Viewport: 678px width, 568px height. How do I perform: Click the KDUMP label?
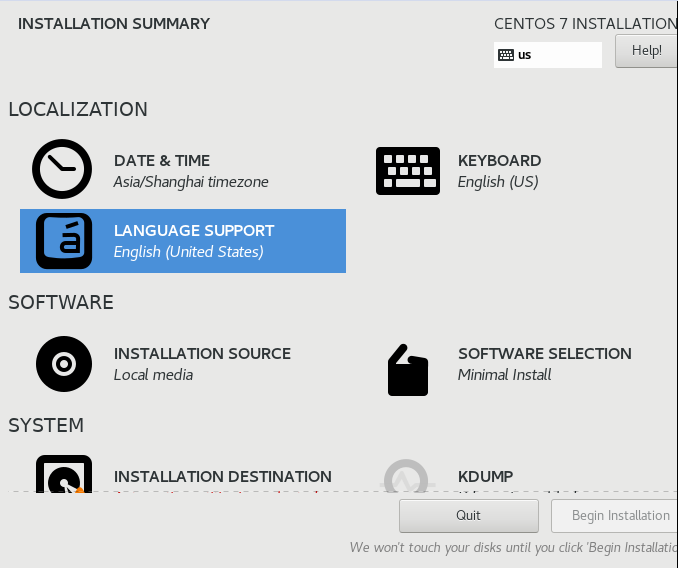pos(486,476)
